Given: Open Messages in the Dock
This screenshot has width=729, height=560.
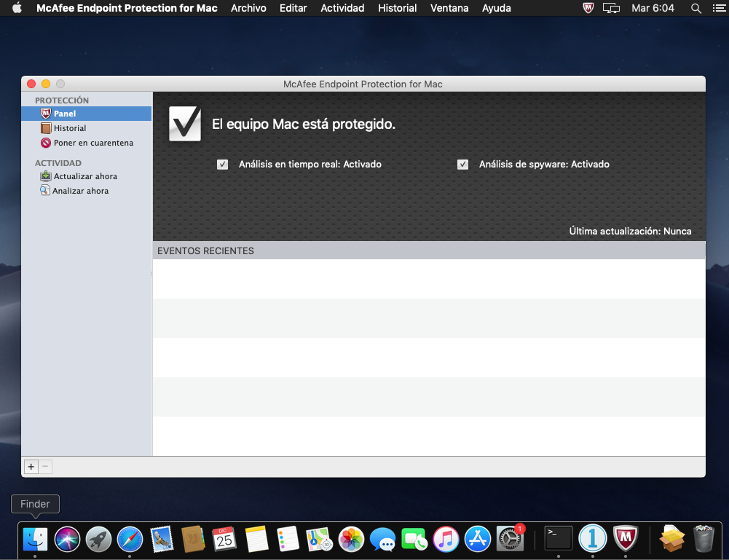Looking at the screenshot, I should pos(382,540).
